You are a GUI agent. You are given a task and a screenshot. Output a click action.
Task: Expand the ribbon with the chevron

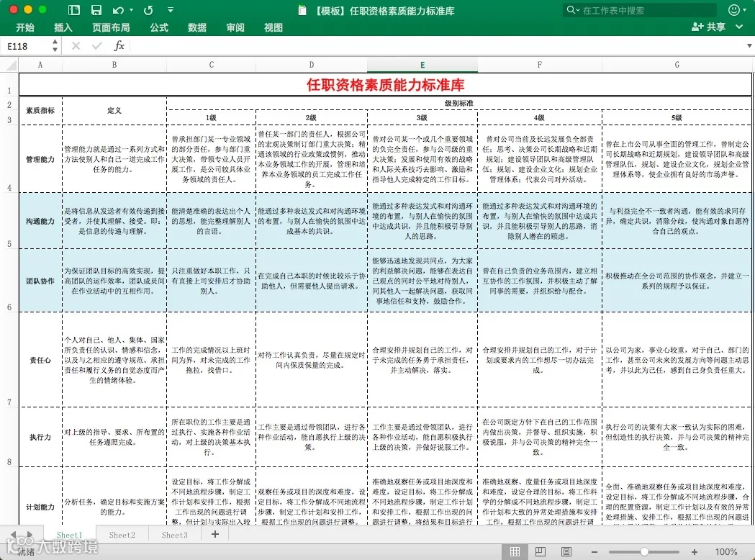click(739, 27)
